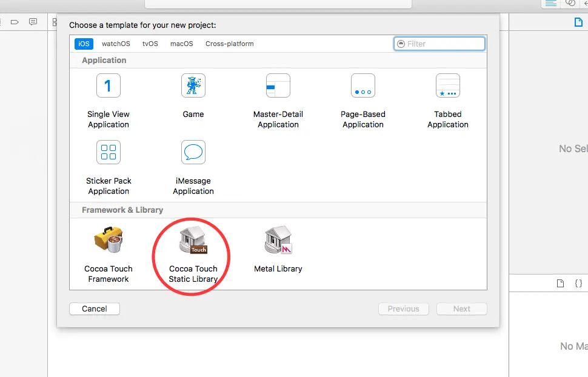Open the filter options magnifier icon
The height and width of the screenshot is (377, 588).
click(x=401, y=44)
